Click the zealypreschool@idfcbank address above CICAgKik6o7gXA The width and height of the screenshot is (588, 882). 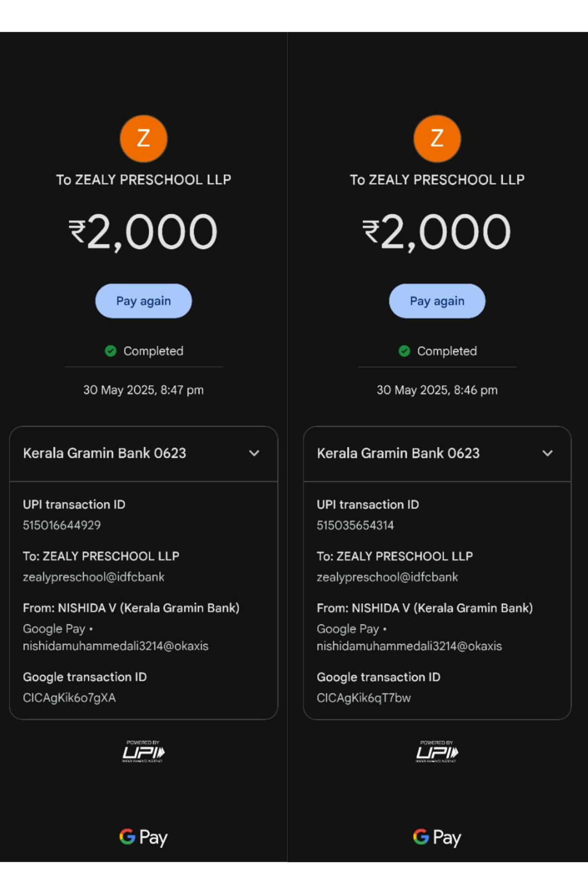[94, 577]
